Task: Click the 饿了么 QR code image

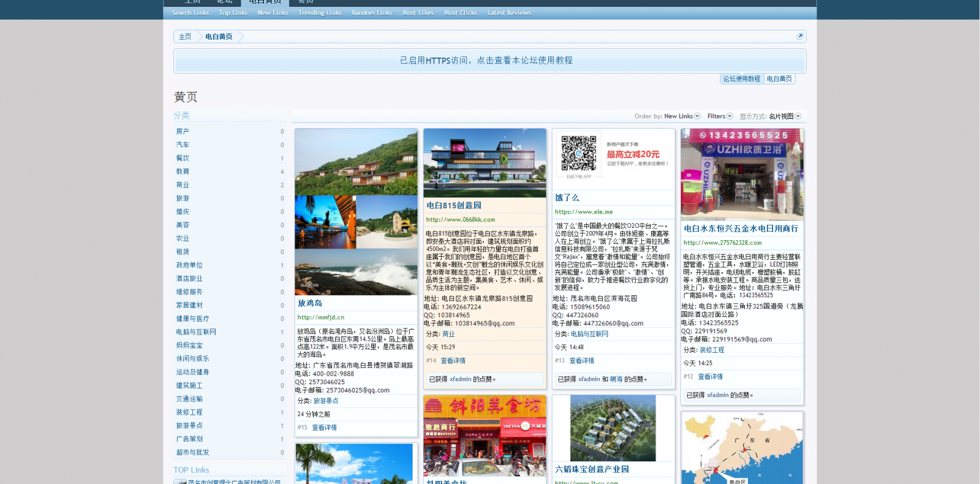Action: pyautogui.click(x=578, y=154)
